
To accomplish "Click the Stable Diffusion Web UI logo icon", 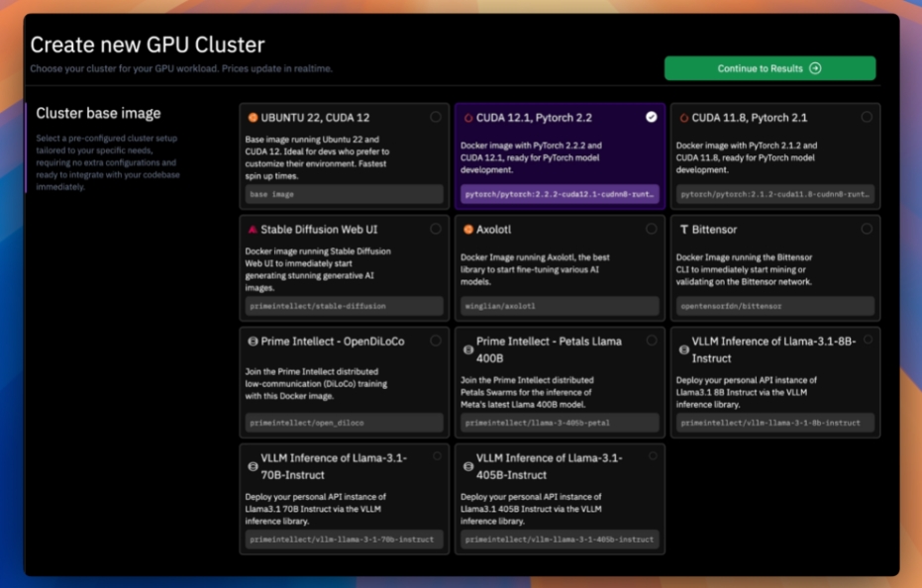I will 253,230.
